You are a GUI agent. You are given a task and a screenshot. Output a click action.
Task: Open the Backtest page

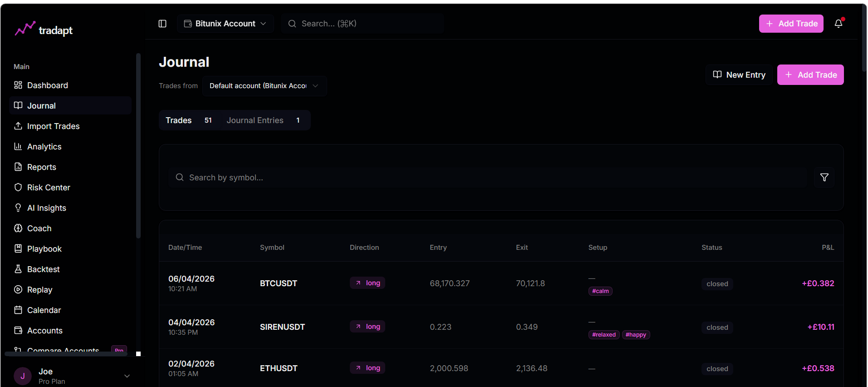[70, 269]
